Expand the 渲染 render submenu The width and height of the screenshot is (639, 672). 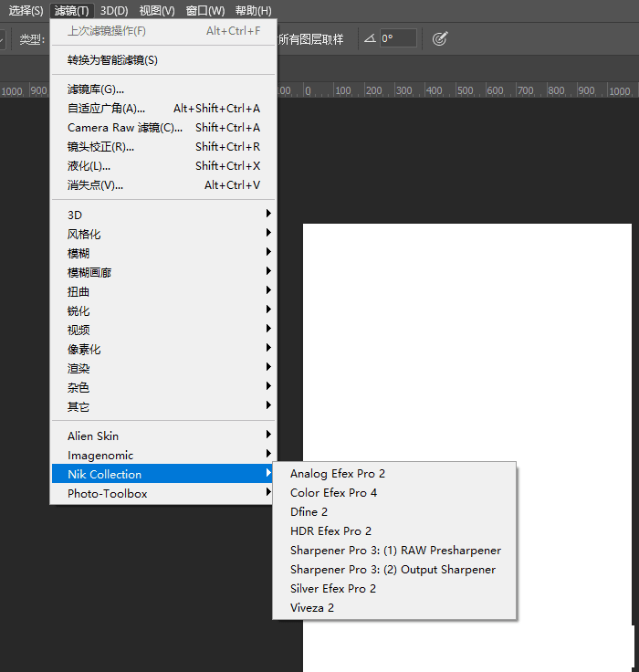(x=163, y=369)
